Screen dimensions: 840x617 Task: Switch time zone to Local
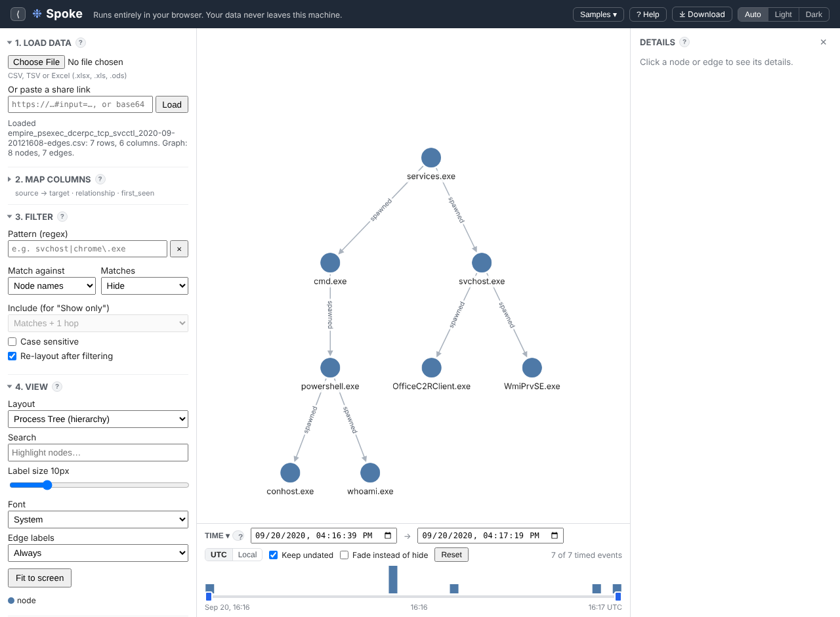247,555
